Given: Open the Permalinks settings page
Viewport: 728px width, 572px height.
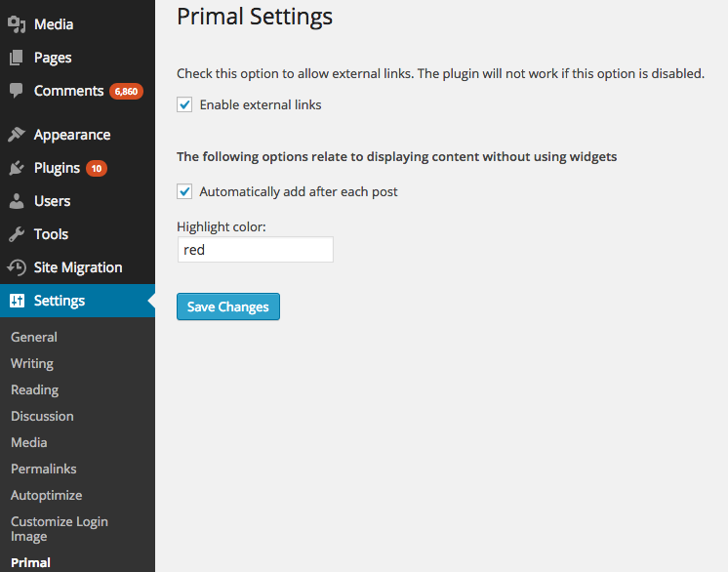Looking at the screenshot, I should (x=44, y=469).
